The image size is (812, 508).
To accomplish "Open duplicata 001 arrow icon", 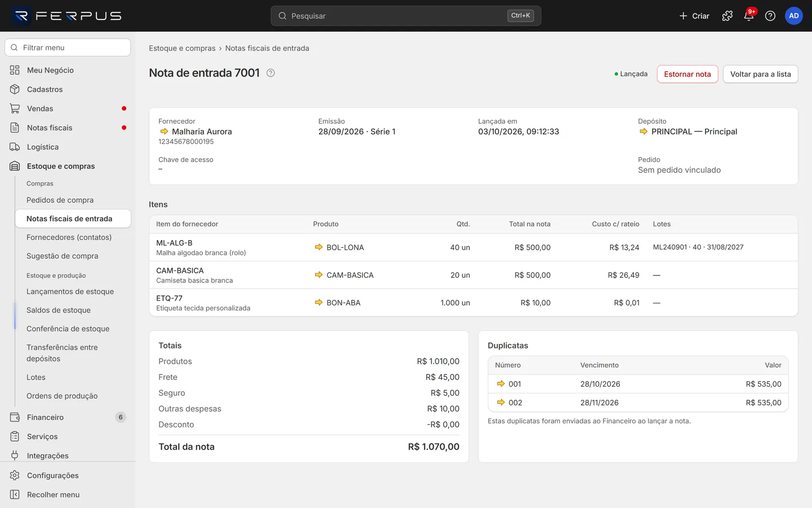I will (501, 384).
